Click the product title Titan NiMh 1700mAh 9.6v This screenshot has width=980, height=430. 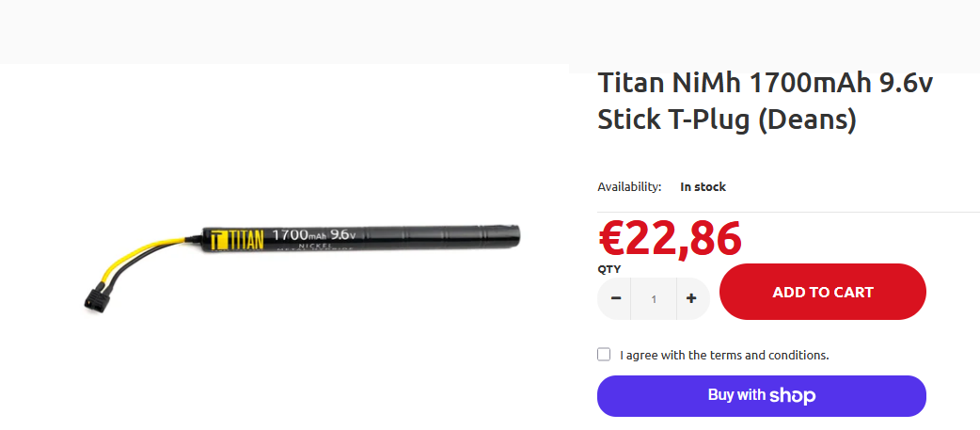pyautogui.click(x=765, y=84)
